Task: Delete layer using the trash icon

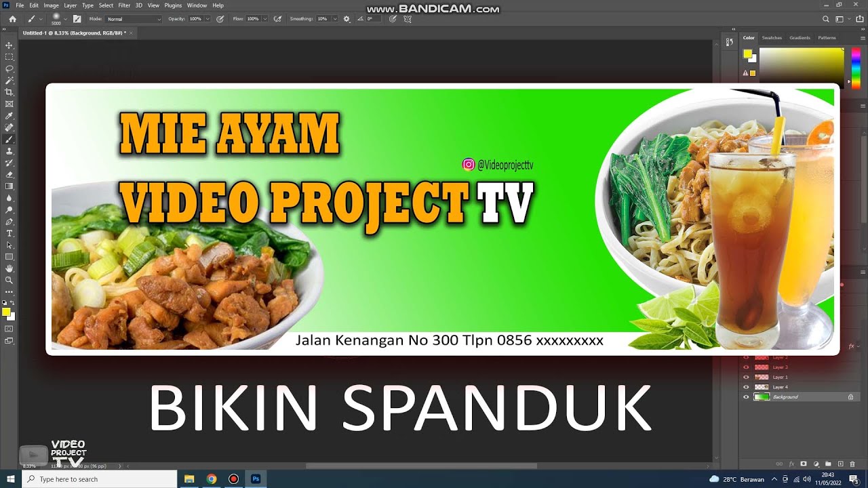Action: point(853,464)
